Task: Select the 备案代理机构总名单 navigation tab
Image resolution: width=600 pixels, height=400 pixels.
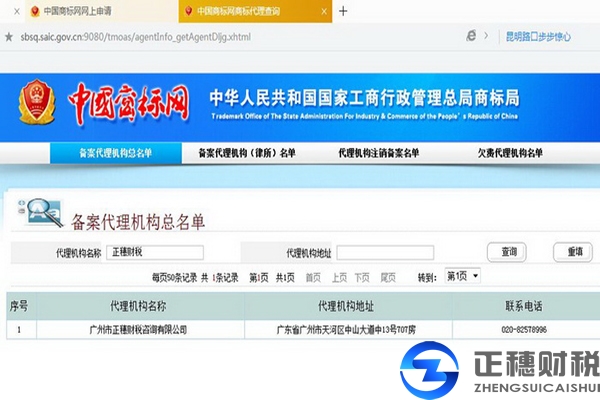Action: coord(116,153)
